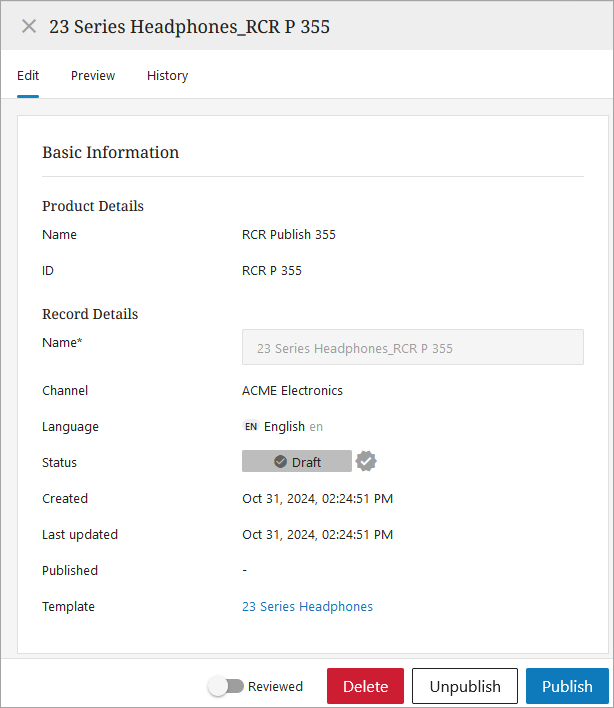View the History tab
The image size is (614, 708).
167,76
